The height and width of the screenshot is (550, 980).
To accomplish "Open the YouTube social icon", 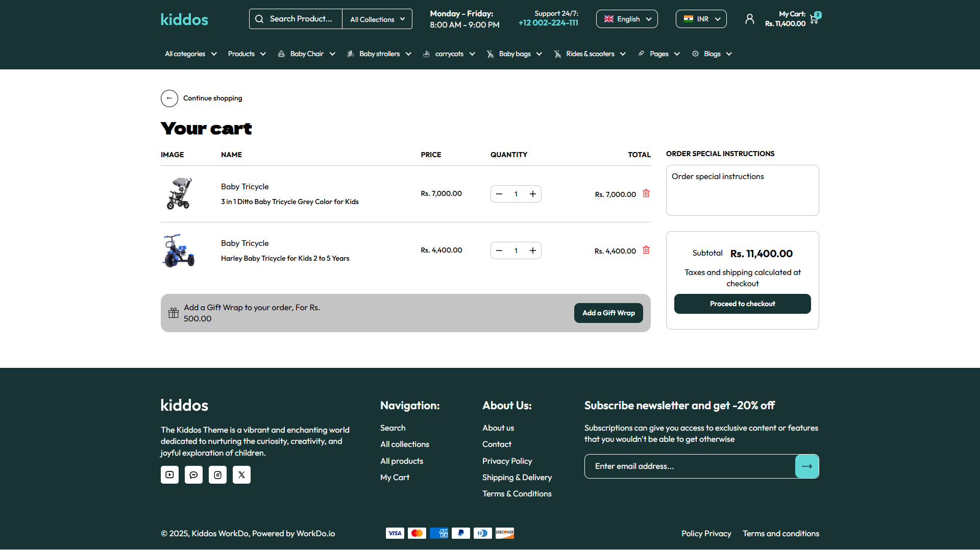I will click(x=169, y=474).
